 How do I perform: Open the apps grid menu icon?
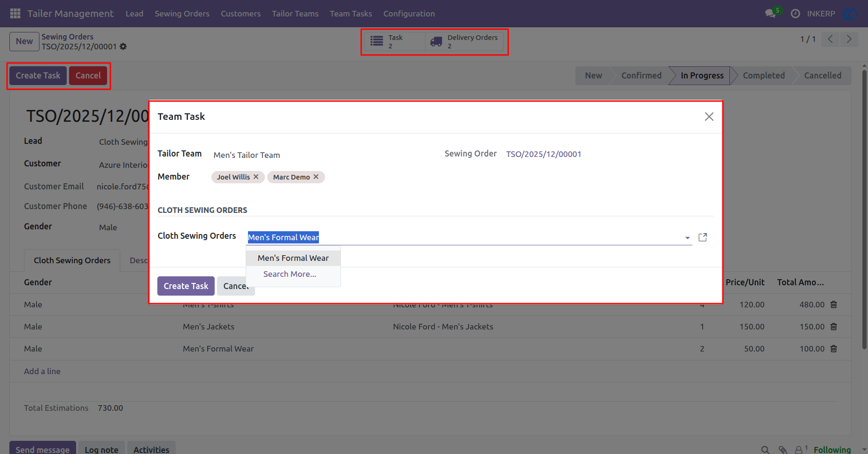point(15,14)
